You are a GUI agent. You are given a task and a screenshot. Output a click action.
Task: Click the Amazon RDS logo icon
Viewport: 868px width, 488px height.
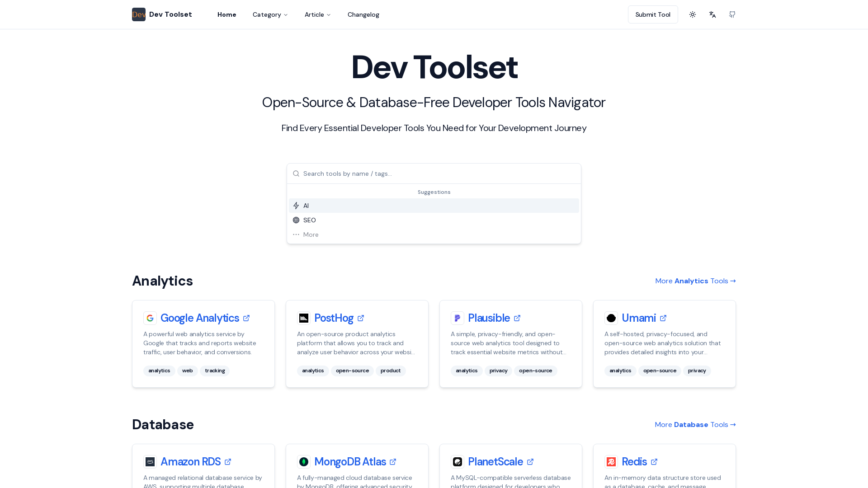click(x=150, y=462)
